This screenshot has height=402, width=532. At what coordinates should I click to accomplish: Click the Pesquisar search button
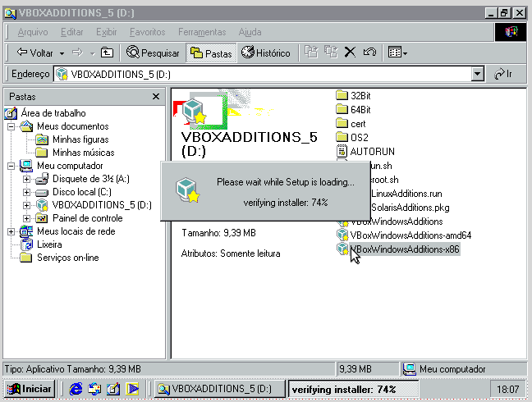click(153, 53)
